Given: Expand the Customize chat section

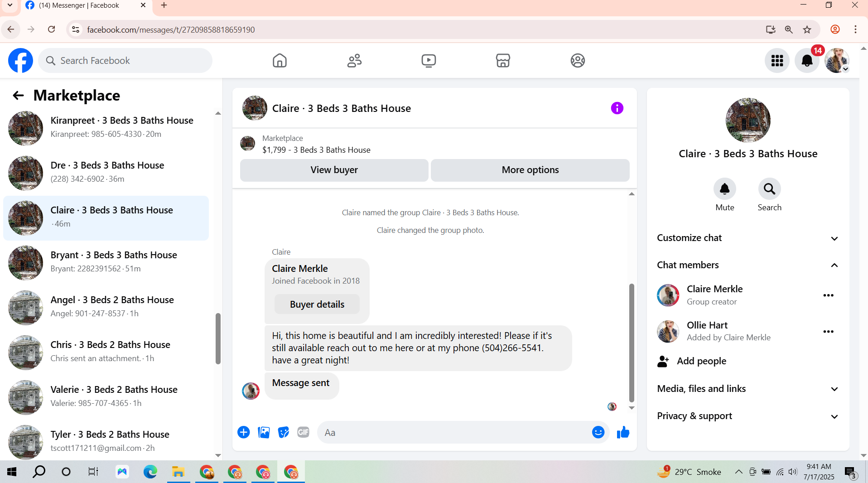Looking at the screenshot, I should [747, 238].
